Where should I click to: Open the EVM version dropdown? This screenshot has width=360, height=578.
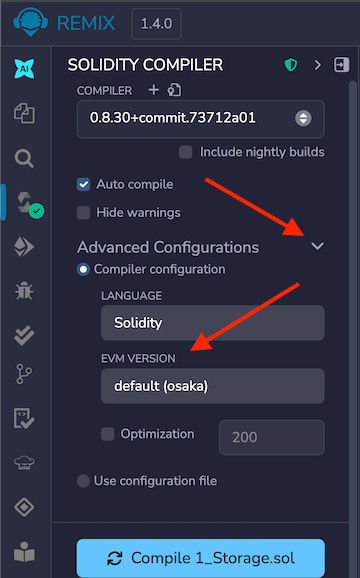pyautogui.click(x=213, y=386)
